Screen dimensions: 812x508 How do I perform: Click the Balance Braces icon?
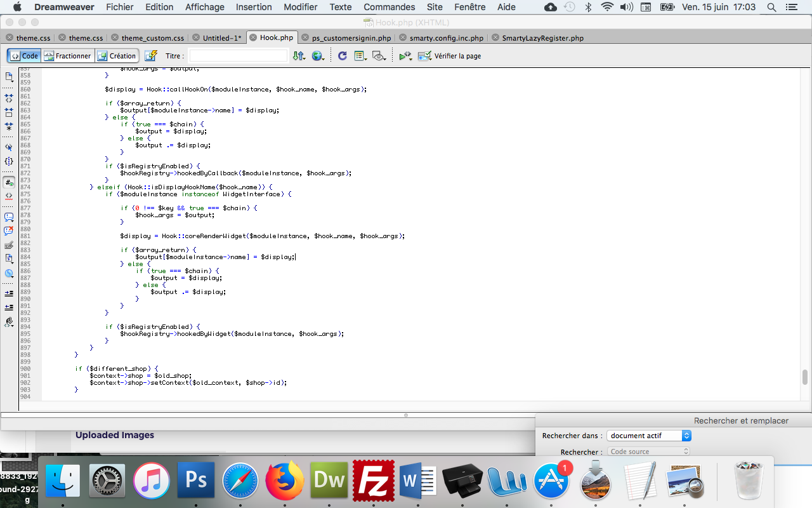coord(9,161)
